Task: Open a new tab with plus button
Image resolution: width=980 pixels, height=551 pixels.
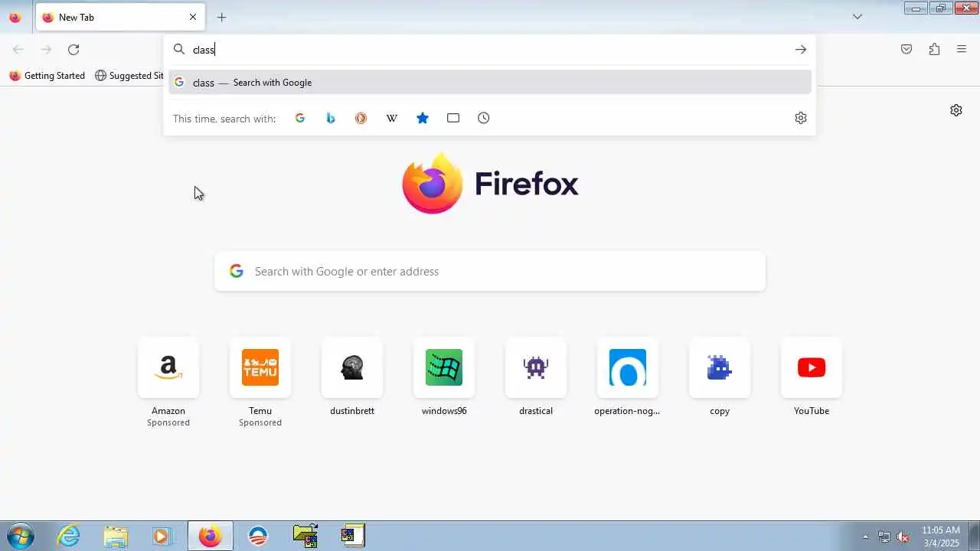Action: coord(221,17)
